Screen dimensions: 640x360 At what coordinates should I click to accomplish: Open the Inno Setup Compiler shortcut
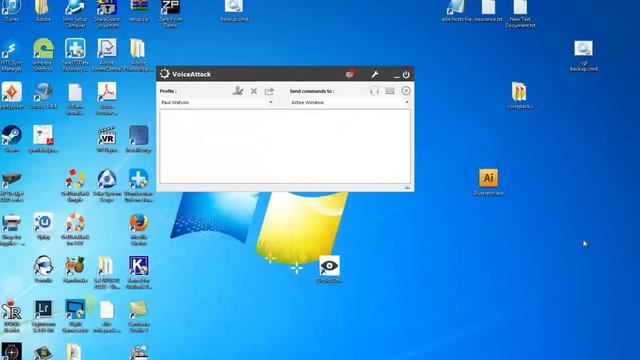click(x=75, y=13)
